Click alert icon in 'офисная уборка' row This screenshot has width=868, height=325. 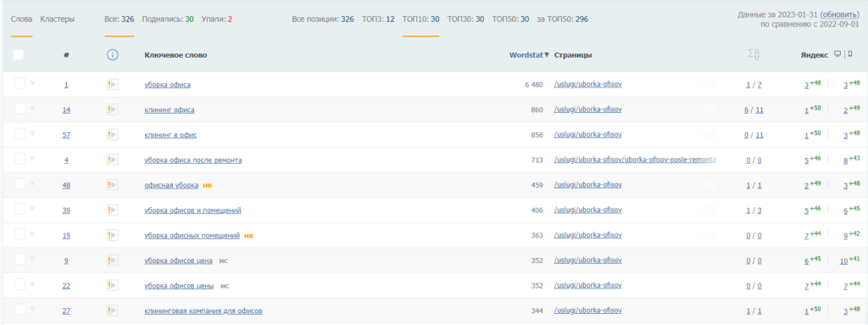(x=113, y=185)
